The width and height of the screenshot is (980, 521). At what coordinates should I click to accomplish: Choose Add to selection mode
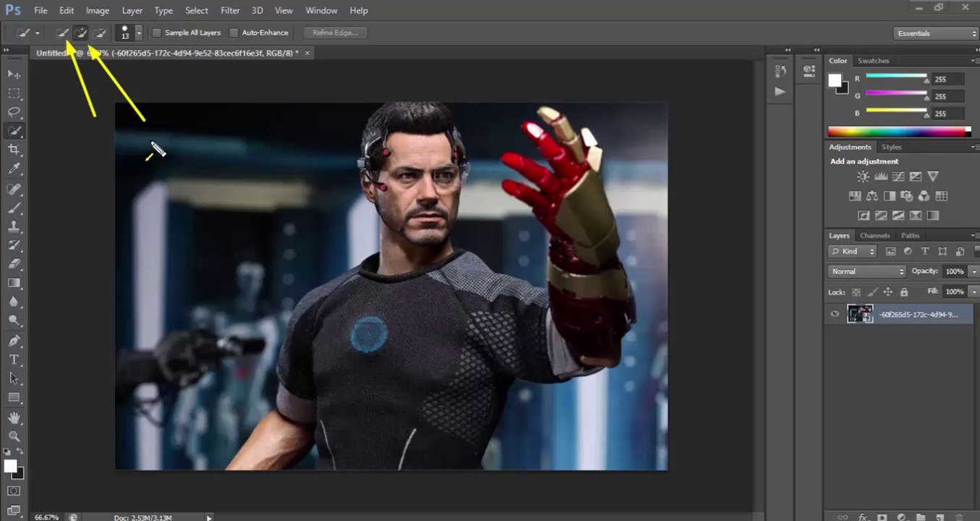(81, 33)
